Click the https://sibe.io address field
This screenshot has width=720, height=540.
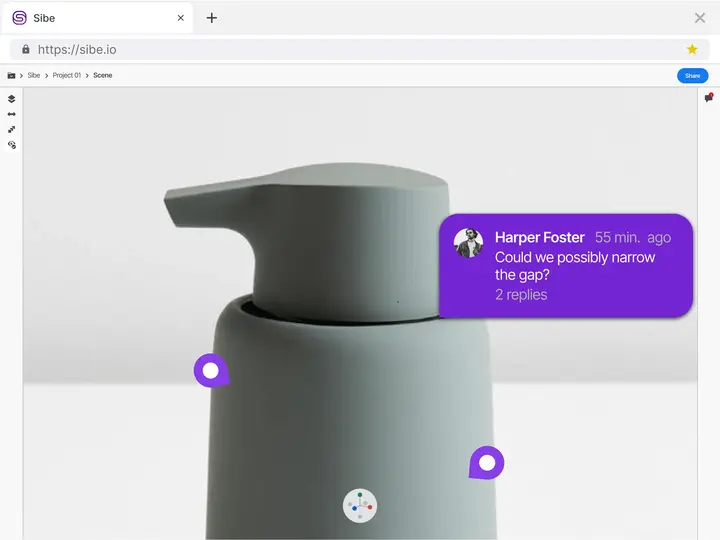click(360, 49)
